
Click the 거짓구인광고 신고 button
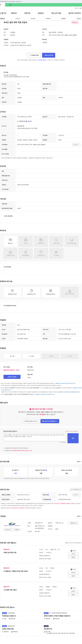click(x=76, y=489)
